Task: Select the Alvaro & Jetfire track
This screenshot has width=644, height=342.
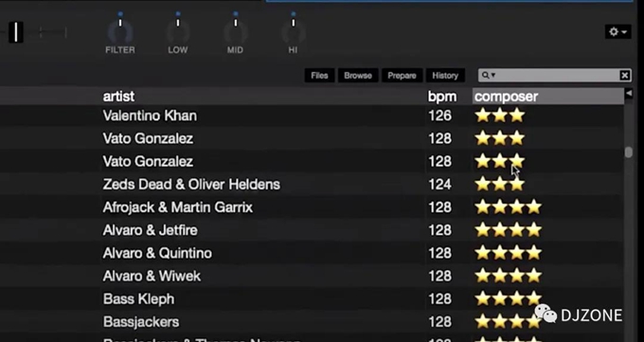Action: (313, 230)
